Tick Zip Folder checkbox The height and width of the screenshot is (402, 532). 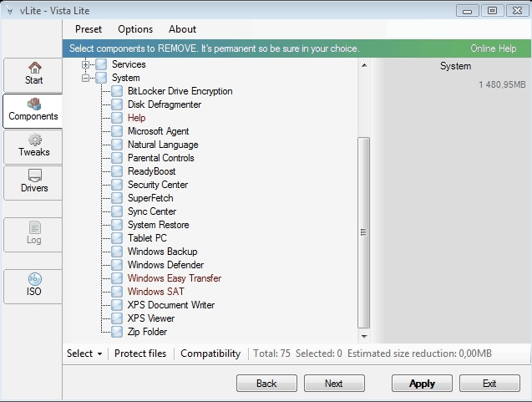point(117,332)
